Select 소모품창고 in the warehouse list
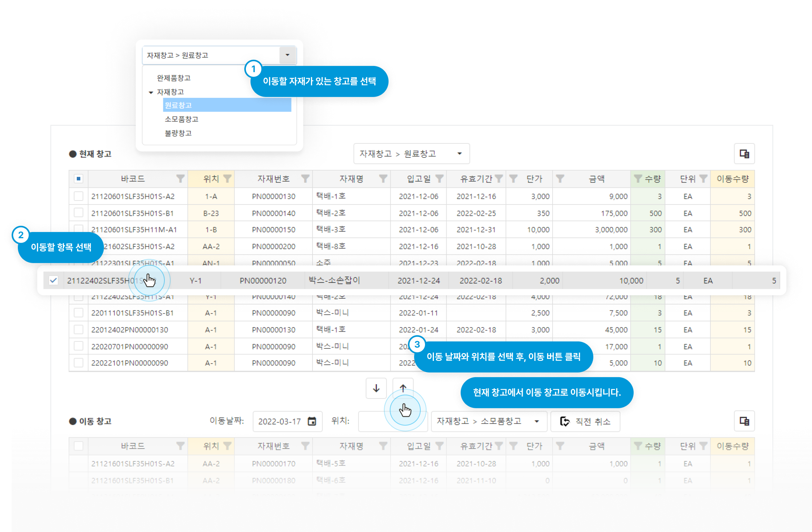The image size is (812, 532). [x=181, y=119]
